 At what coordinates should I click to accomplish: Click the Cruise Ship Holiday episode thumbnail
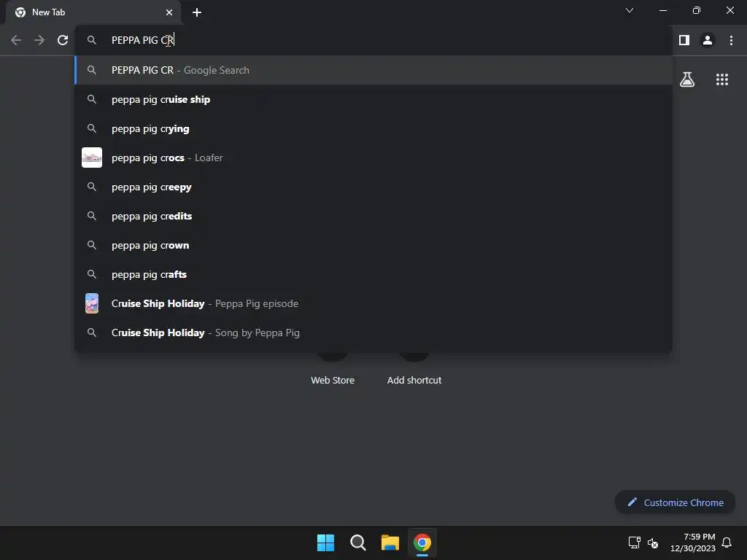tap(92, 303)
